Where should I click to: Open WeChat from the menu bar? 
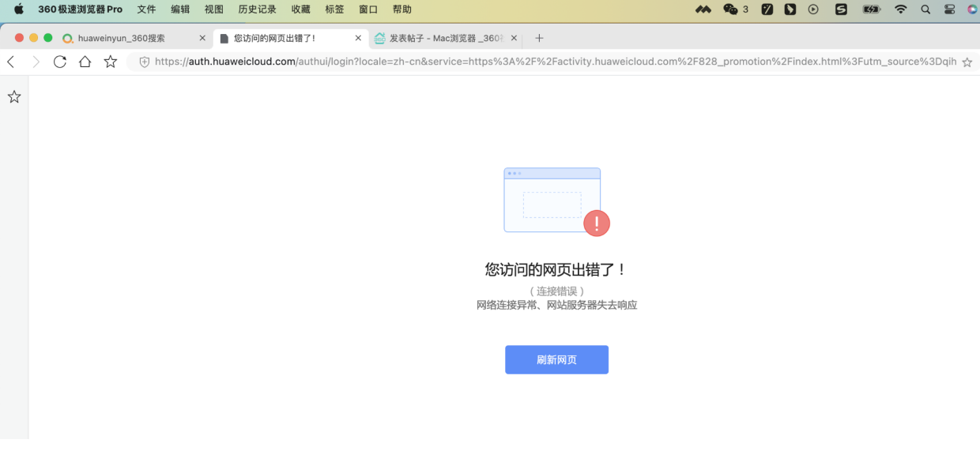coord(730,9)
